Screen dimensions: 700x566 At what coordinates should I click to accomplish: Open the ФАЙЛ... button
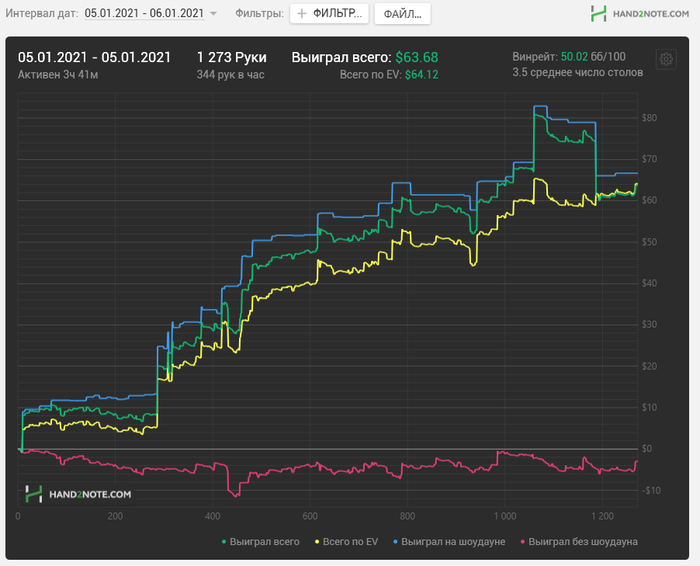(x=403, y=14)
